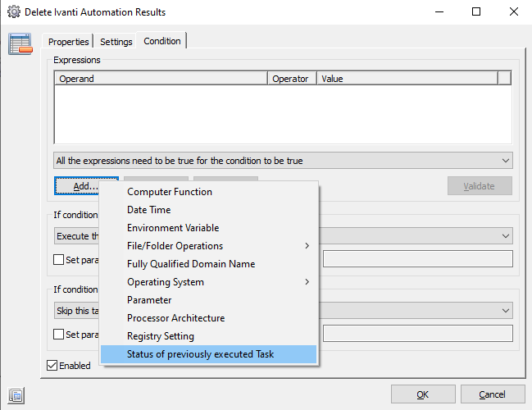Minimize the Delete Ivanti Automation Results window
Screen dimensions: 532x410
click(x=439, y=11)
